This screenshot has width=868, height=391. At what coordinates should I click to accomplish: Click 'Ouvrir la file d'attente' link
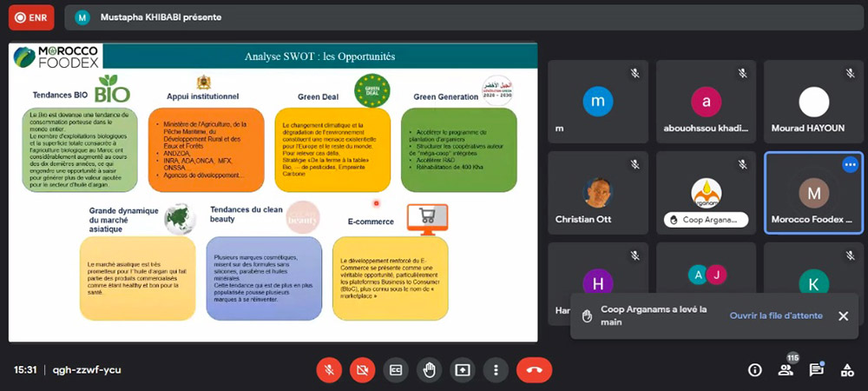pos(776,315)
